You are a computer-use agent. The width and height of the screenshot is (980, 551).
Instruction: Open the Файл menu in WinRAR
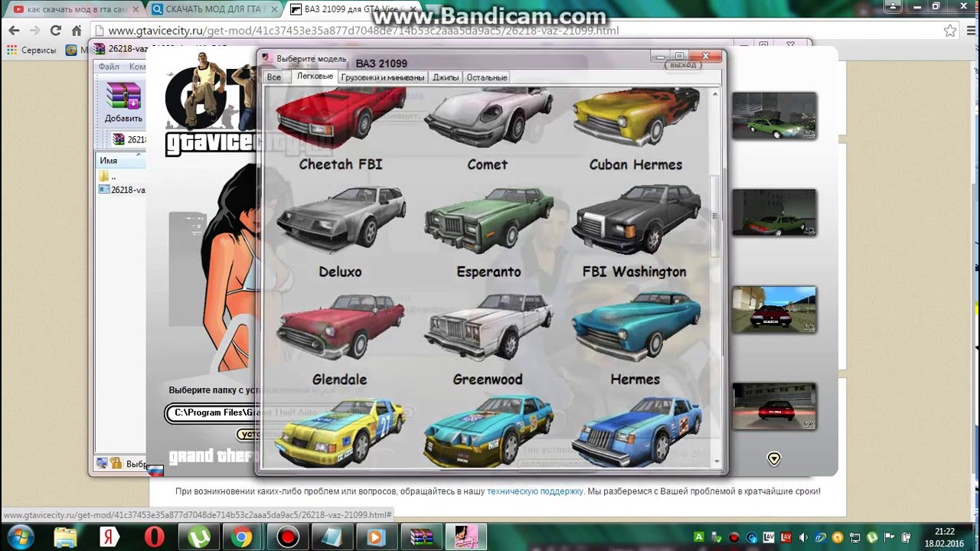(x=109, y=67)
